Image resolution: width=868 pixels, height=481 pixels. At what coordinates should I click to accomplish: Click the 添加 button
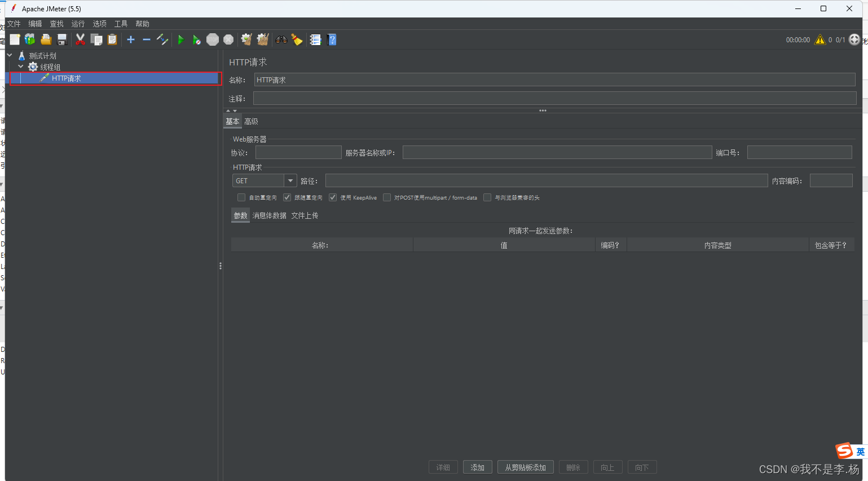tap(478, 467)
